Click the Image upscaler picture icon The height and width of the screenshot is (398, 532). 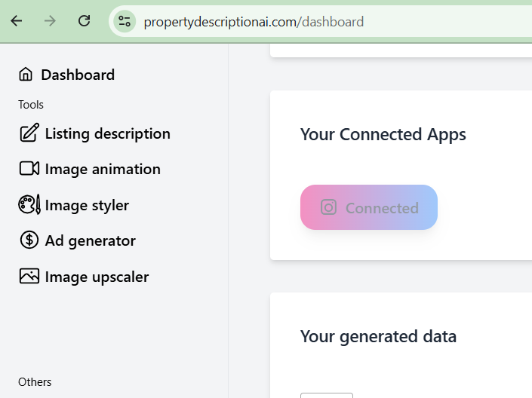[29, 277]
